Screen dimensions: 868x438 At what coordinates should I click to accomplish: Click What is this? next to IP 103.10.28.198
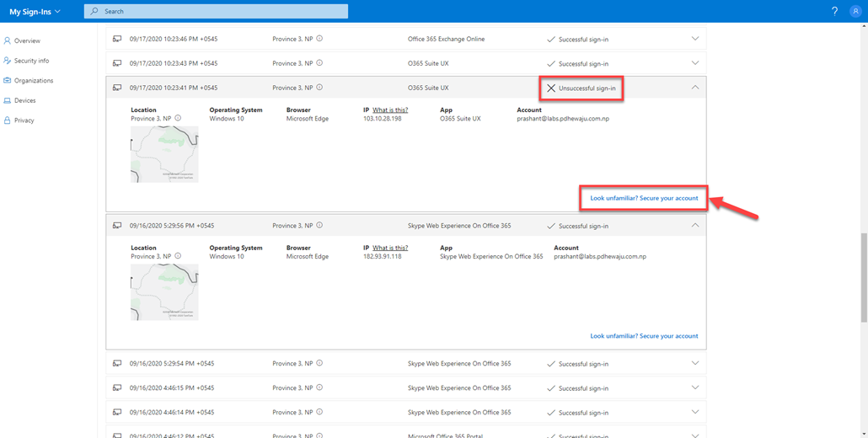(x=390, y=110)
